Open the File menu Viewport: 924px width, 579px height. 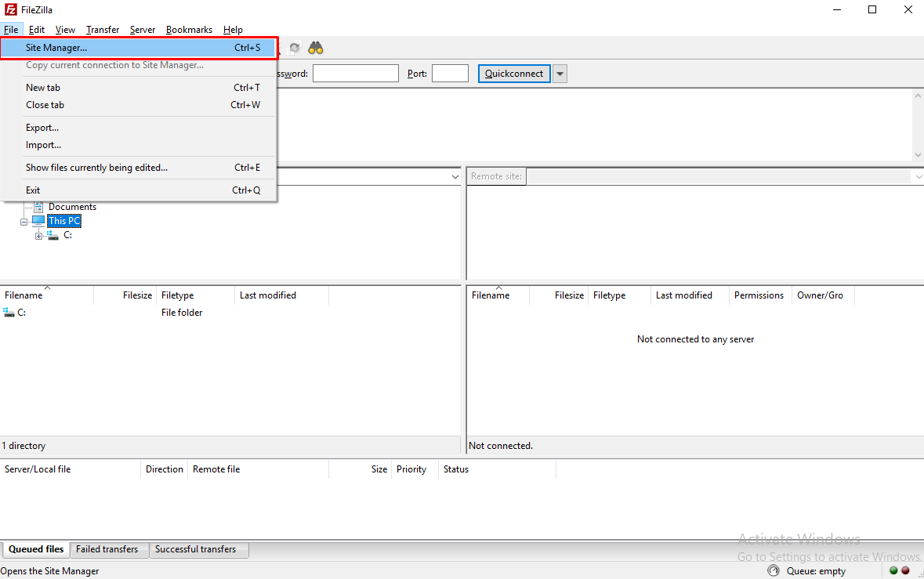coord(11,30)
